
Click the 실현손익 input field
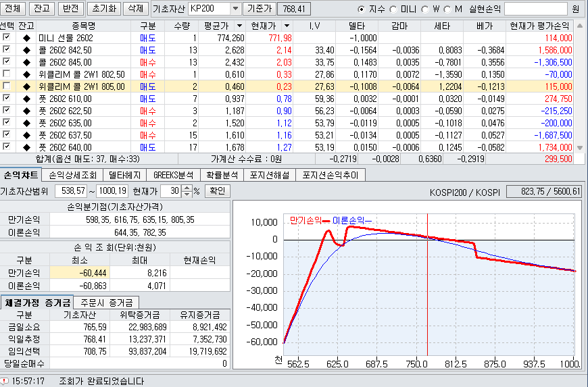(535, 9)
